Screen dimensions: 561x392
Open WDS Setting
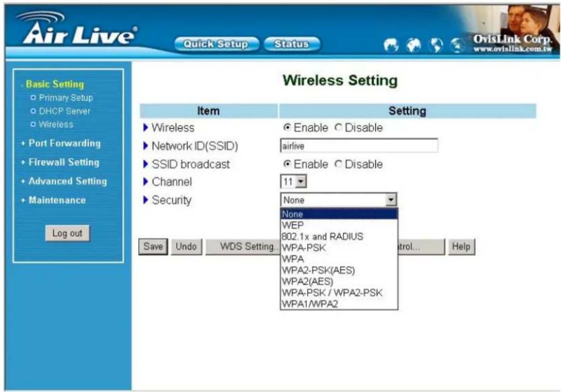(243, 246)
